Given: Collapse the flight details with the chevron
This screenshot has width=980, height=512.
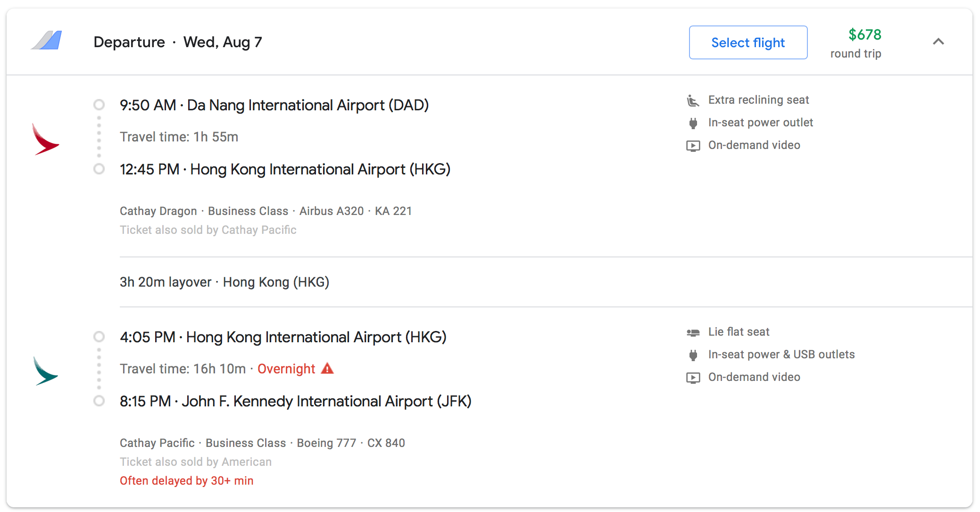Looking at the screenshot, I should [x=938, y=42].
